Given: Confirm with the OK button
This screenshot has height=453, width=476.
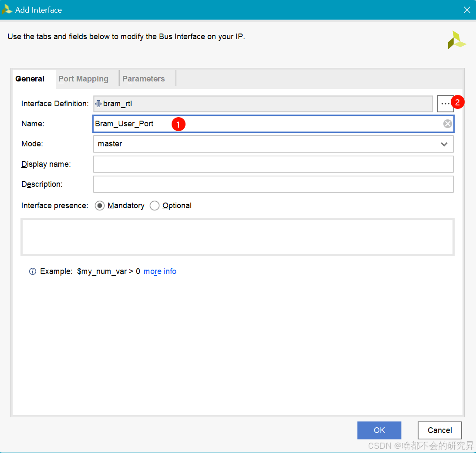Looking at the screenshot, I should point(379,430).
